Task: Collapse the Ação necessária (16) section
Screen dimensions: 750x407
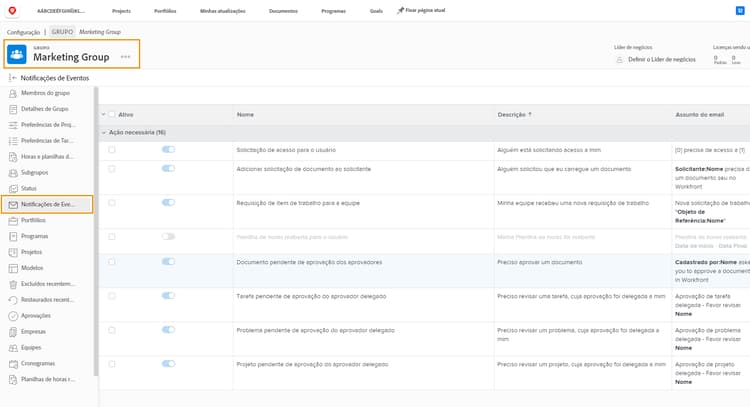Action: click(104, 132)
